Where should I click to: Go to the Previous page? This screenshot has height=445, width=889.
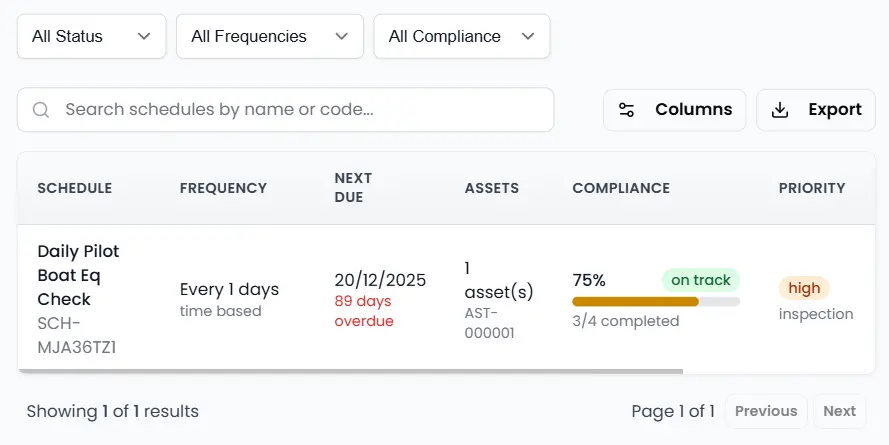(x=766, y=411)
